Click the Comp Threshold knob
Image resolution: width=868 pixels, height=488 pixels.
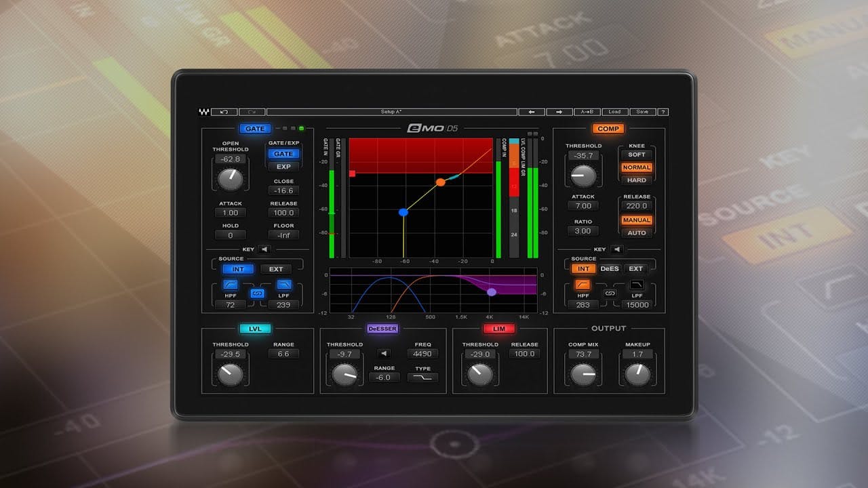[x=583, y=176]
